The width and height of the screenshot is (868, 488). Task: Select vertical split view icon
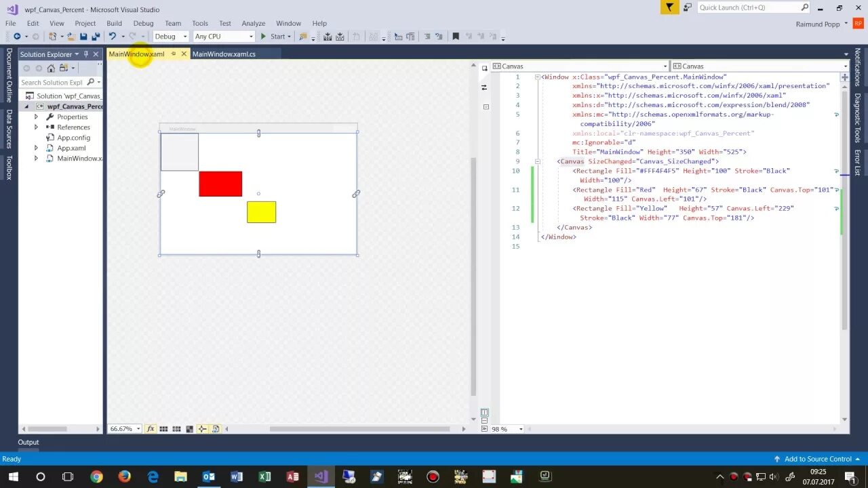(x=484, y=412)
